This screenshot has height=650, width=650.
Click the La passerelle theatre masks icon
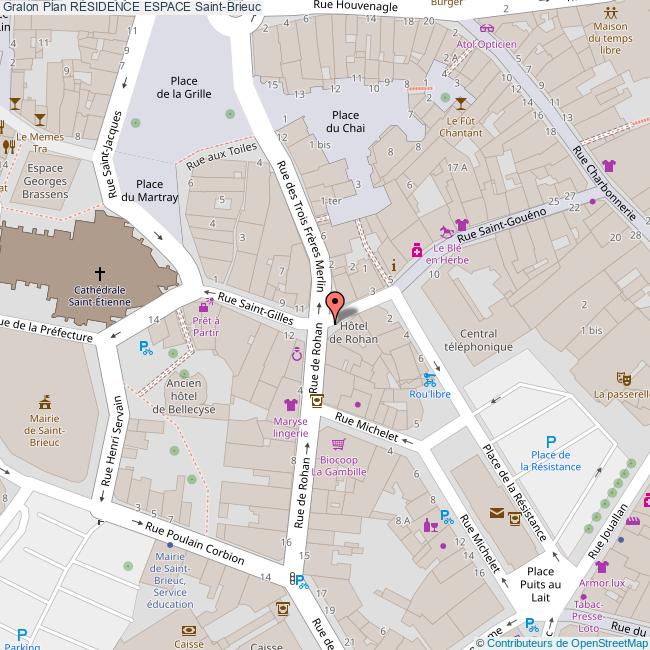(x=624, y=378)
